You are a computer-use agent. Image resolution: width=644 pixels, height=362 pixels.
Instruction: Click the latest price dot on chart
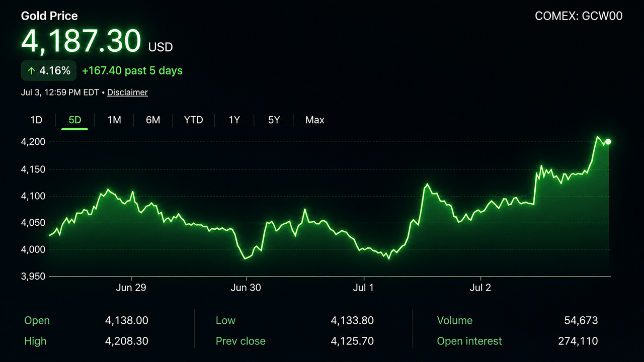(608, 142)
